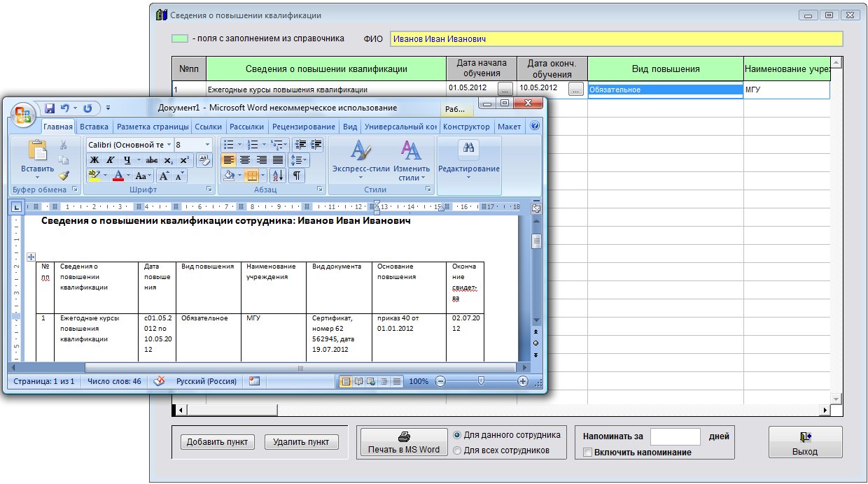Click the zoom slider in Word's status bar
Viewport: 868px width, 484px height.
[481, 381]
